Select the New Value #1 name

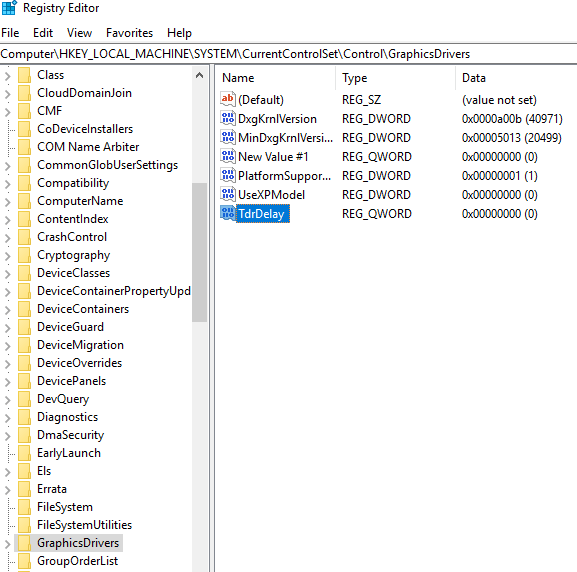pos(273,156)
